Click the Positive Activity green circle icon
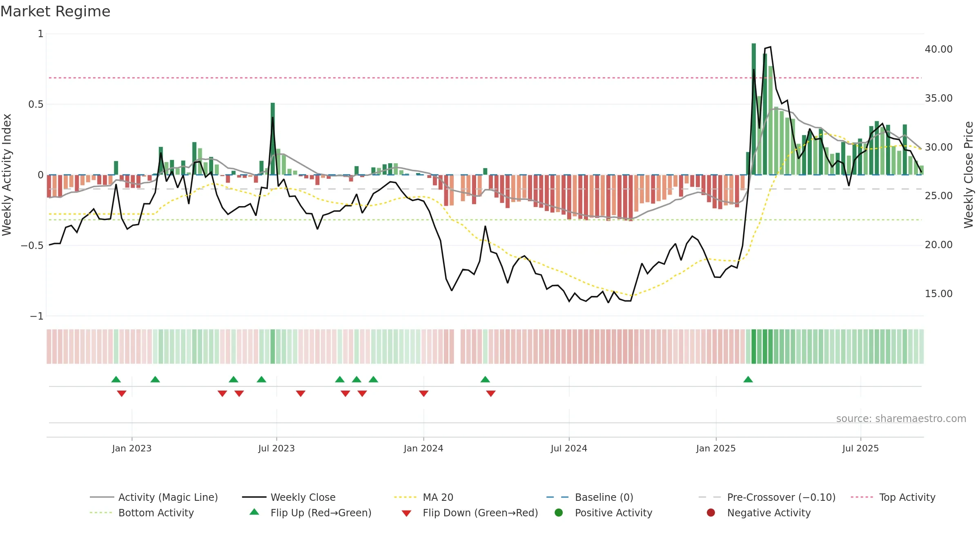 tap(559, 512)
